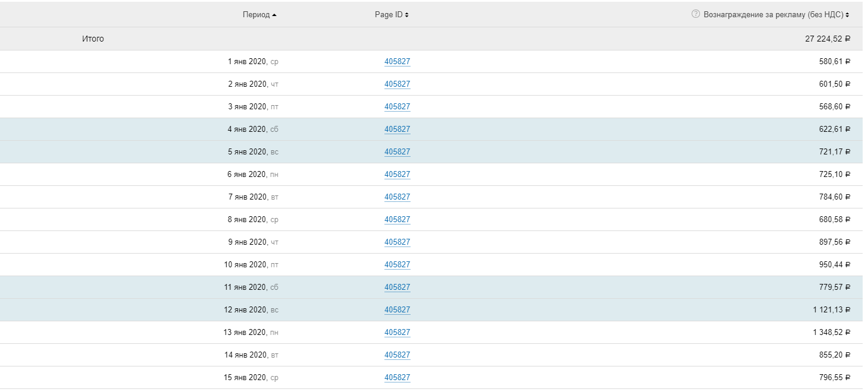Click the sort arrows next to Page ID
Viewport: 868px width, 392px height.
[407, 15]
